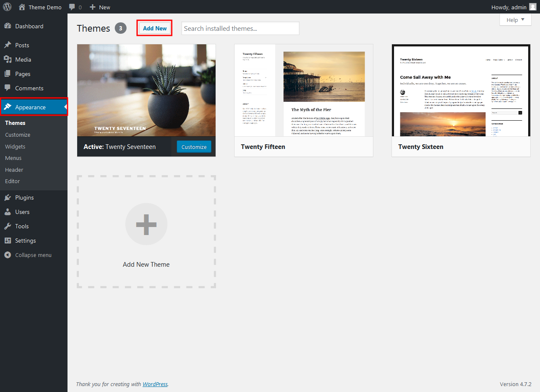540x392 pixels.
Task: Click the Settings sliders icon
Action: click(x=8, y=241)
